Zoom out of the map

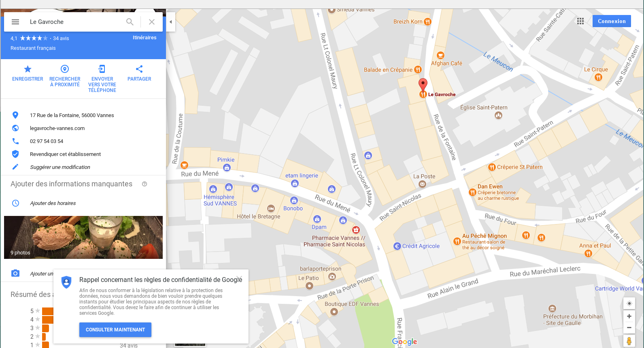(629, 328)
